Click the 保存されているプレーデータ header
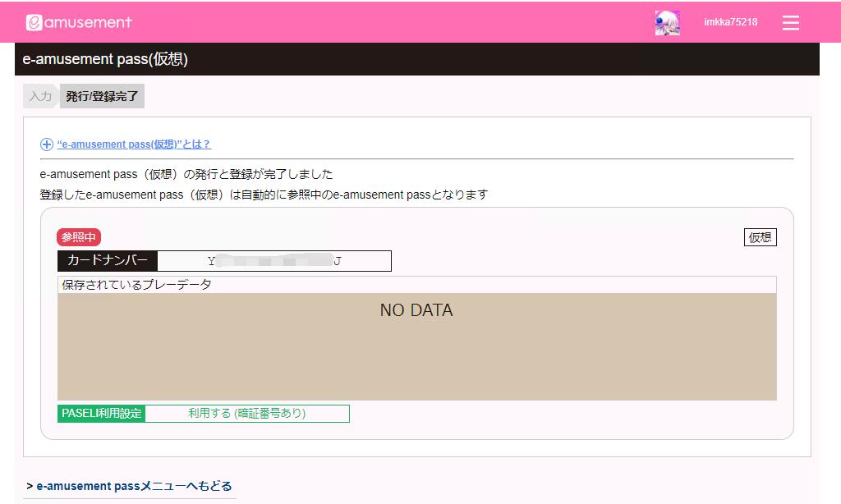Viewport: 841px width, 504px height. coord(137,285)
